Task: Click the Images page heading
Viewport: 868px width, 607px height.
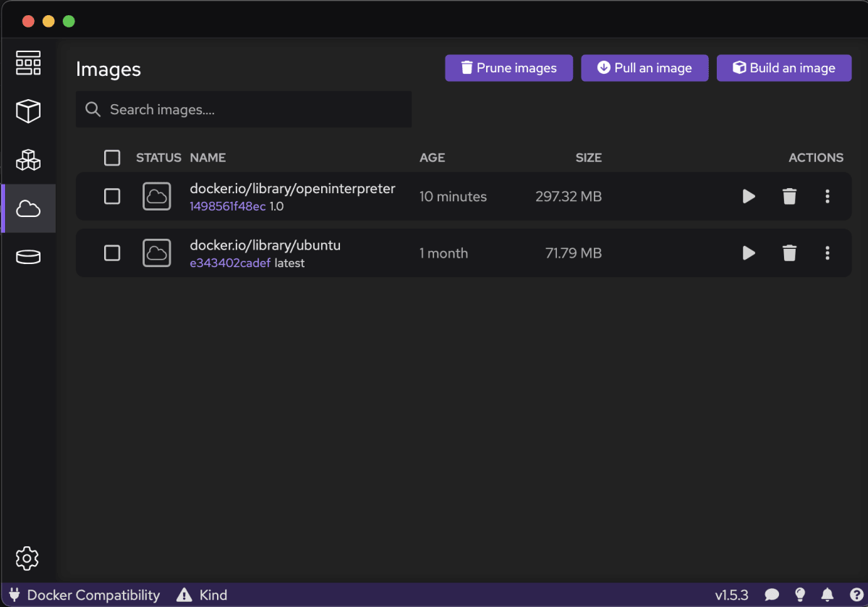Action: 109,69
